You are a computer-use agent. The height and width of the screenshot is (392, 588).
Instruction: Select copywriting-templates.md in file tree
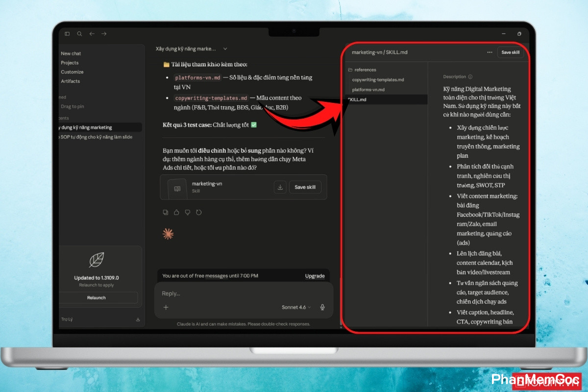[x=378, y=79]
